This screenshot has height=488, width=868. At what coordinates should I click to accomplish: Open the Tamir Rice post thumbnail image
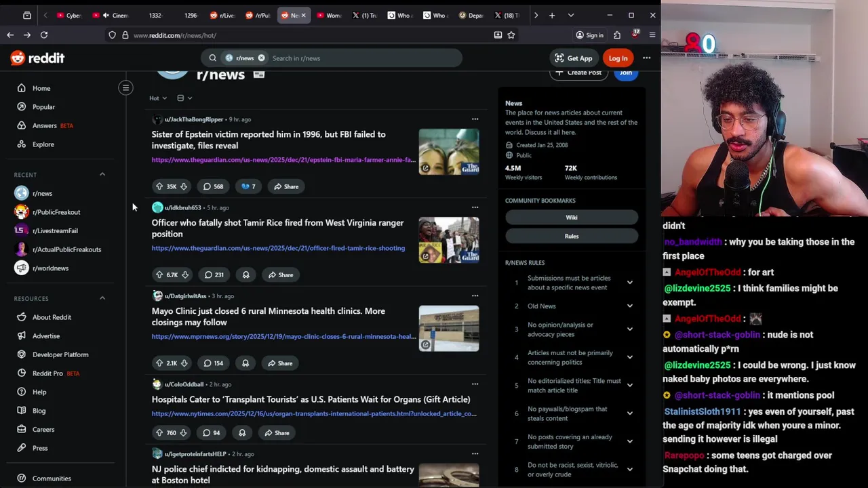pyautogui.click(x=449, y=240)
